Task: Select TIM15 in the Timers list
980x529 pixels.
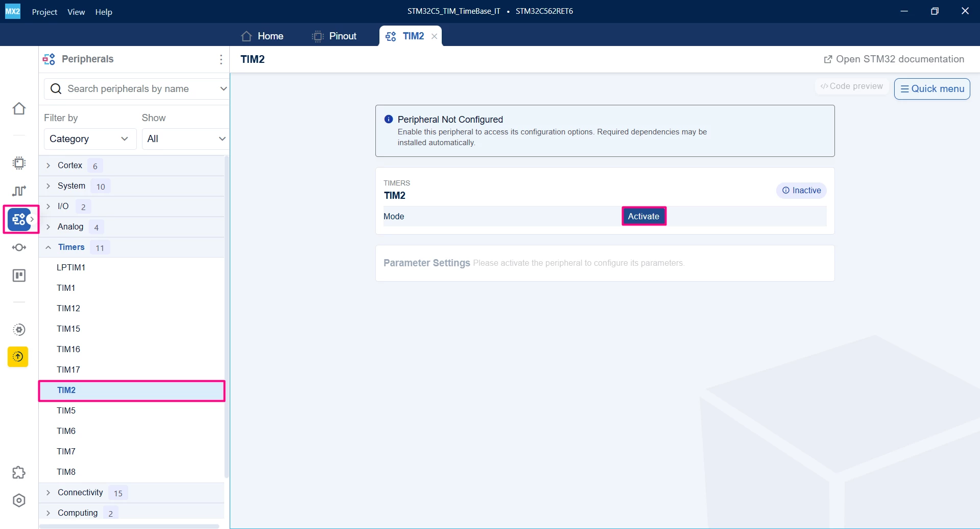Action: (132, 329)
